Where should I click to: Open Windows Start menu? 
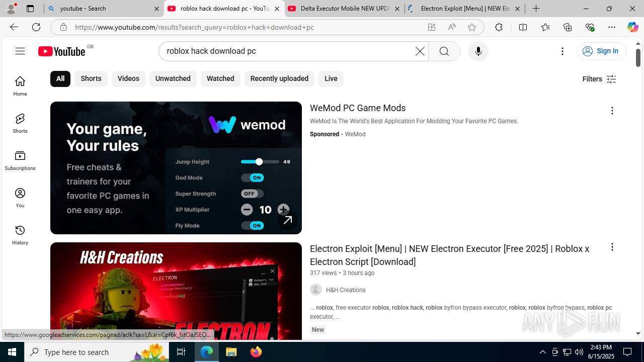pos(12,352)
